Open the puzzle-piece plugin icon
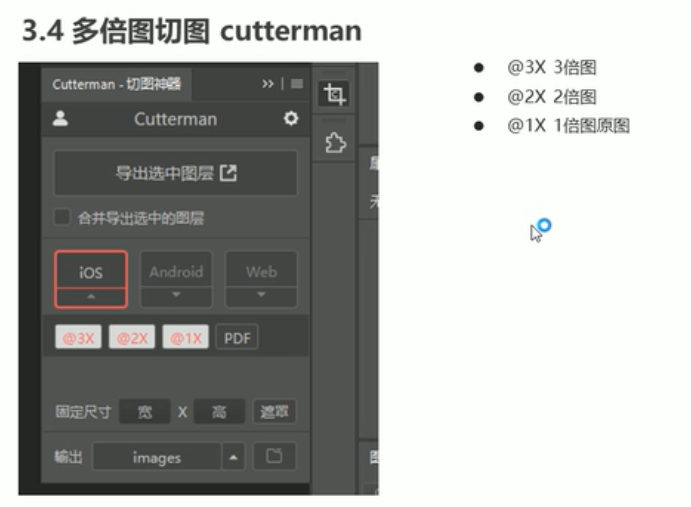Screen dimensions: 691x507 point(335,143)
